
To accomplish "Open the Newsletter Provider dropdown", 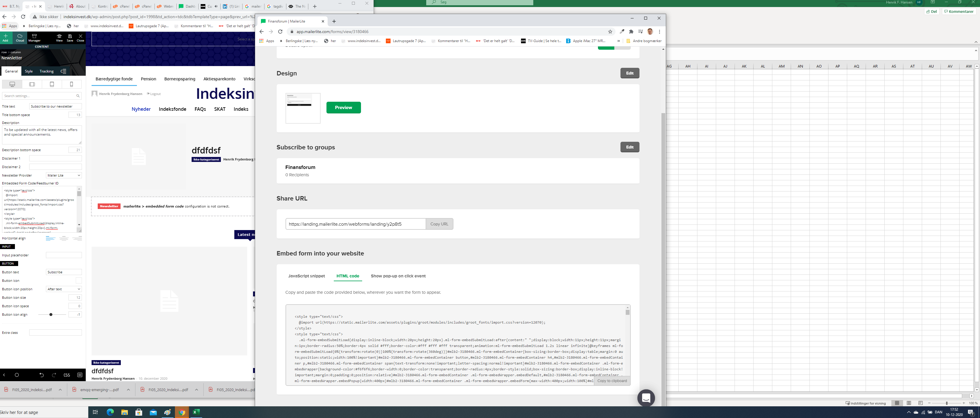I will 64,175.
